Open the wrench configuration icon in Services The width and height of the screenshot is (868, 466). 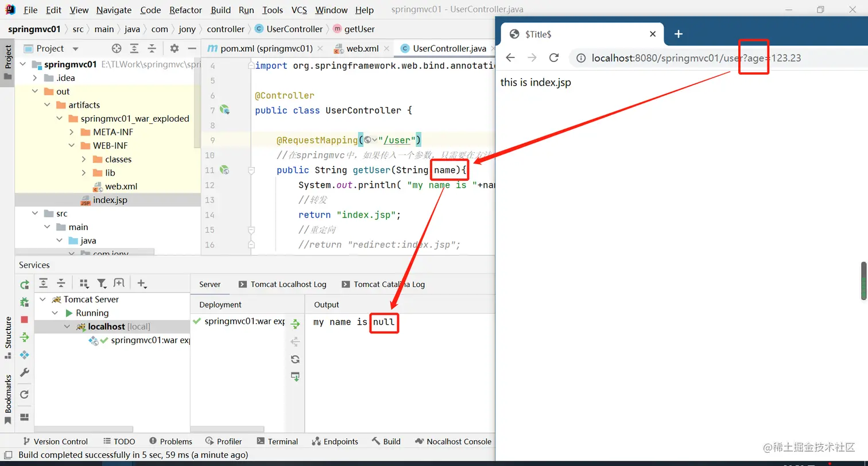(24, 372)
